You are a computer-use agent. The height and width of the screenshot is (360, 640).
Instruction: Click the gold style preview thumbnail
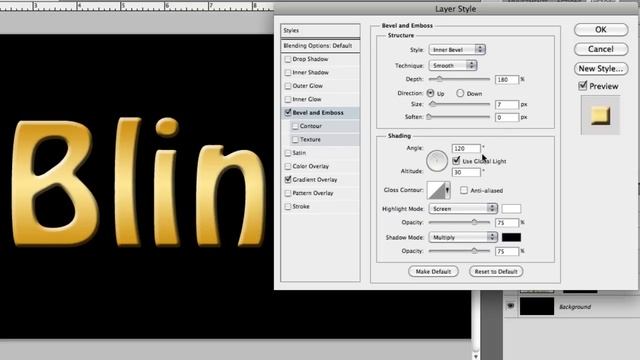click(600, 116)
